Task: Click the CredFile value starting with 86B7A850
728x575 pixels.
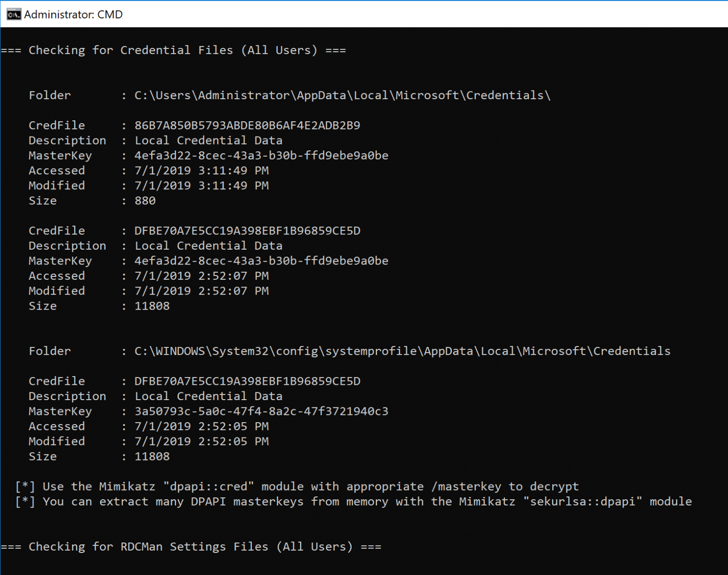Action: point(247,126)
